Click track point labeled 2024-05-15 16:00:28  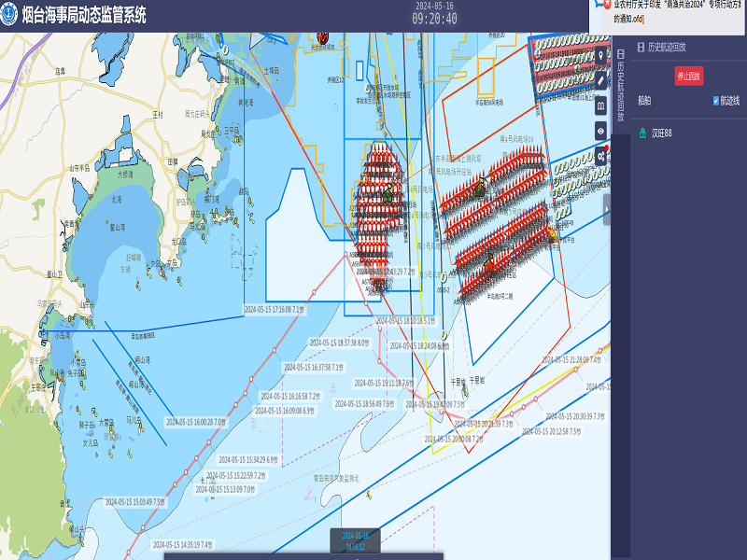click(195, 422)
